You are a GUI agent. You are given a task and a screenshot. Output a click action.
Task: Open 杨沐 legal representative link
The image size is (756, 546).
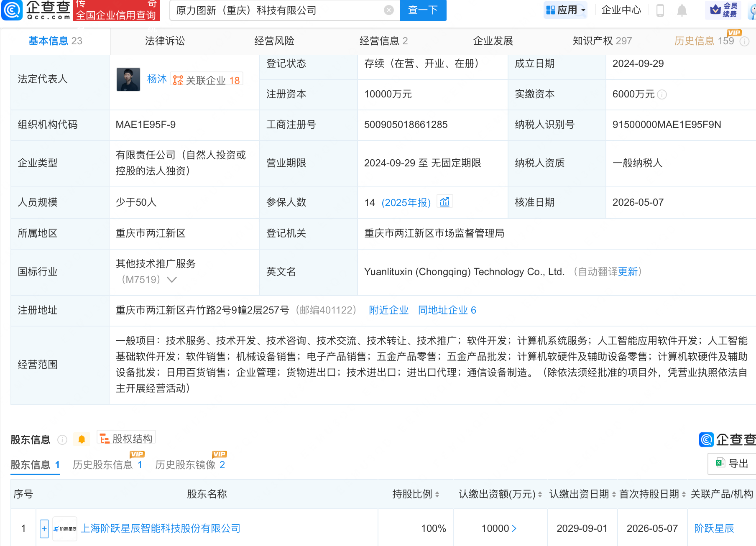pyautogui.click(x=157, y=79)
